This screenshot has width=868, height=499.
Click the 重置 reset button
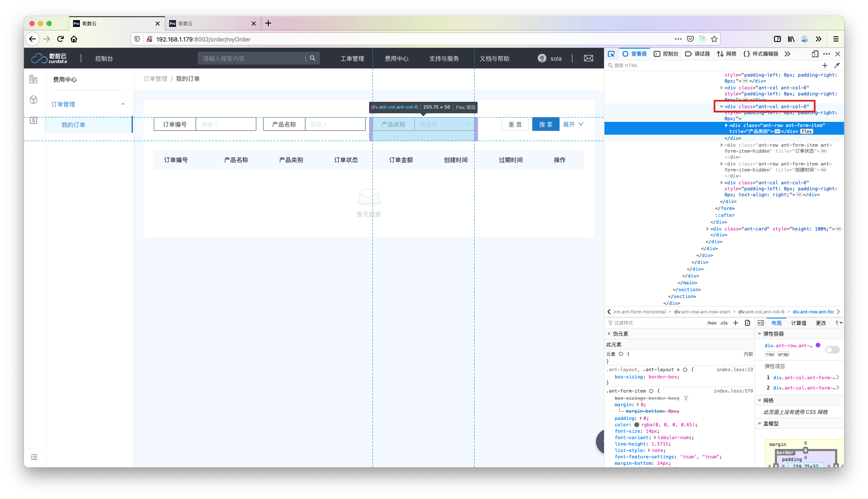point(515,124)
